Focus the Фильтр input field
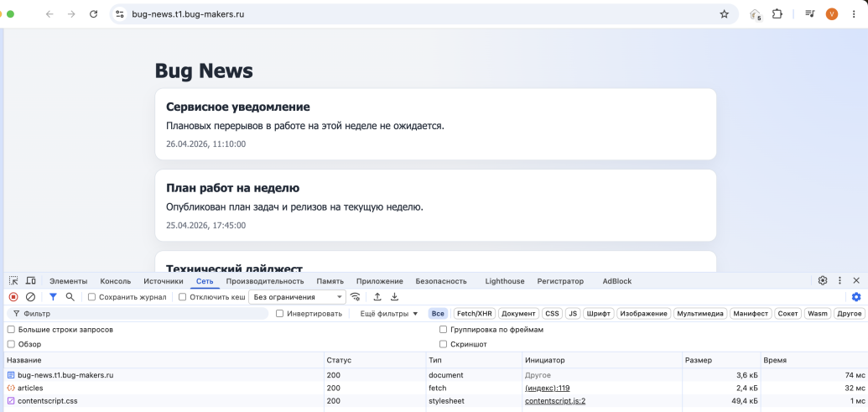 137,314
